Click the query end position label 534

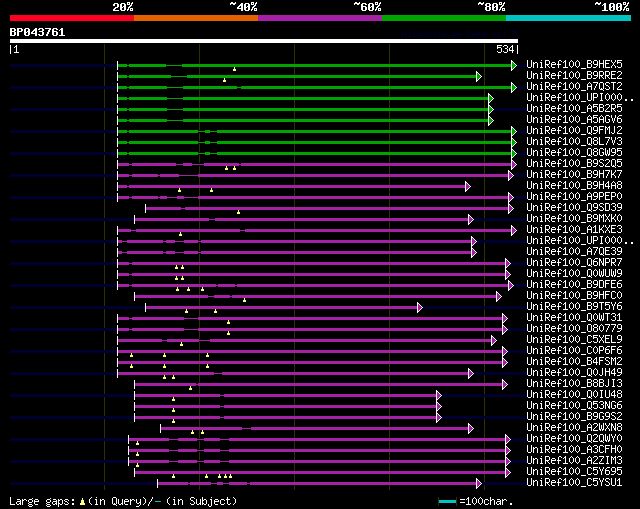coord(505,49)
